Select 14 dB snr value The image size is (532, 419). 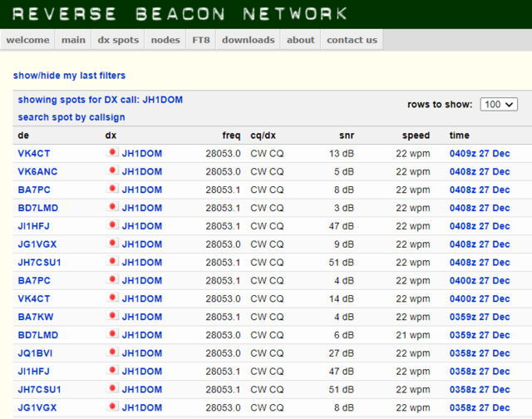(342, 299)
